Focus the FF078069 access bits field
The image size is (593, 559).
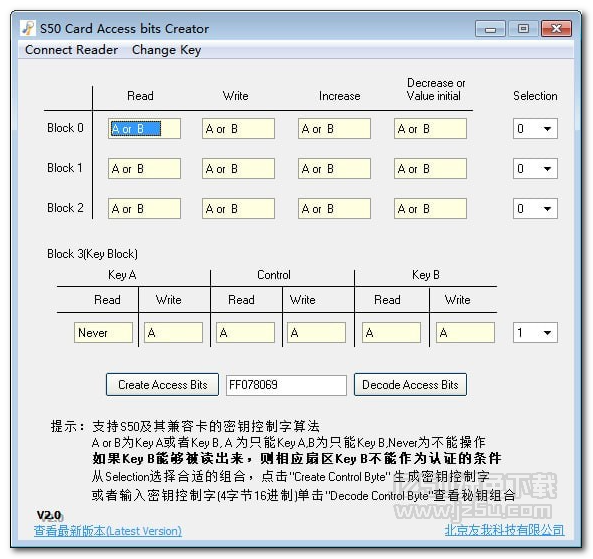point(286,385)
